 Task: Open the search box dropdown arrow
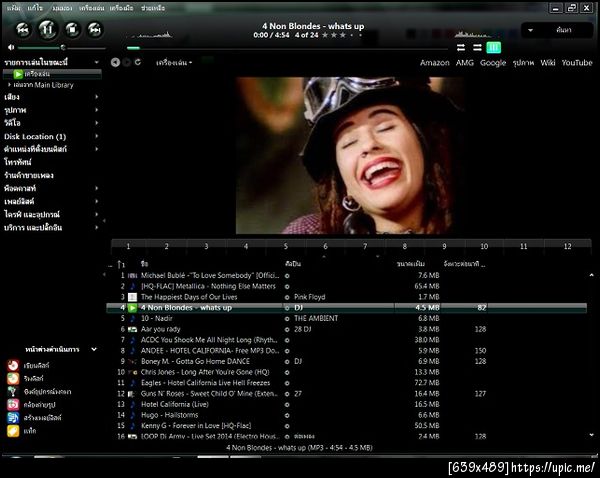pos(530,30)
